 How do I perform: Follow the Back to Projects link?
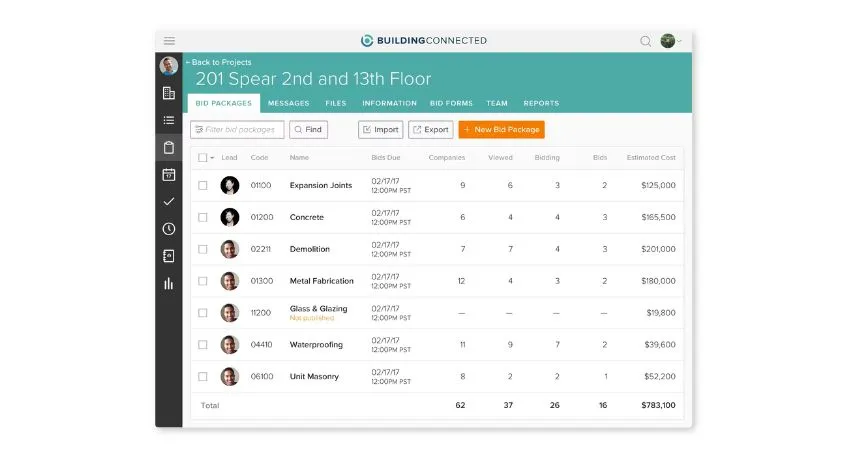coord(219,62)
